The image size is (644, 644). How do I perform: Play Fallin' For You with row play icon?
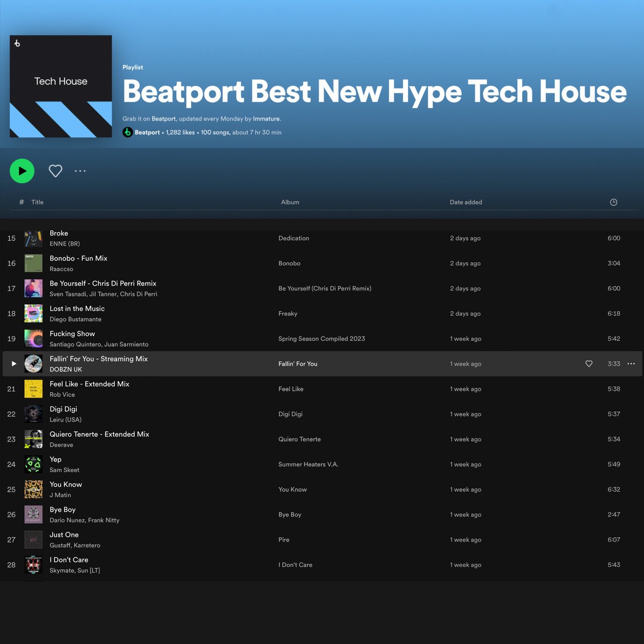[14, 364]
